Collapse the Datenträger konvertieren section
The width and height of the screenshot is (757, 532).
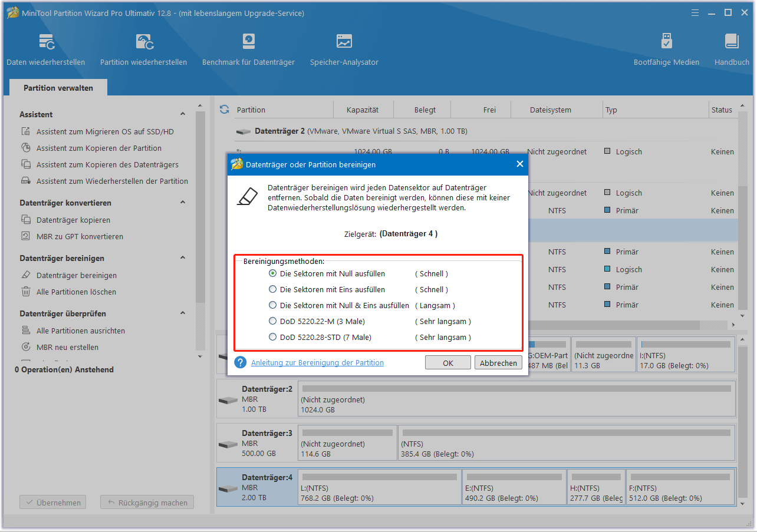point(183,202)
